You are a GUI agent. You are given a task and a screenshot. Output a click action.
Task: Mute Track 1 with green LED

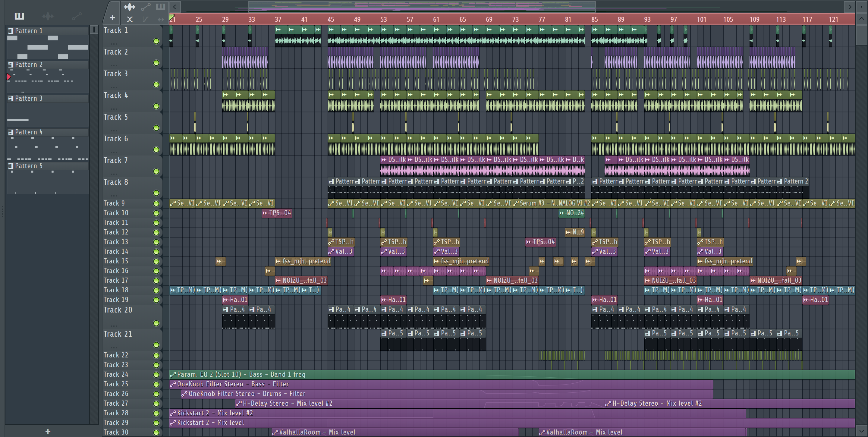click(x=156, y=41)
